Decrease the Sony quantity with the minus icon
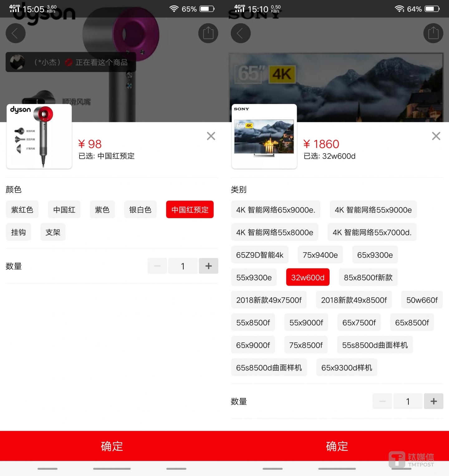449x476 pixels. 382,401
